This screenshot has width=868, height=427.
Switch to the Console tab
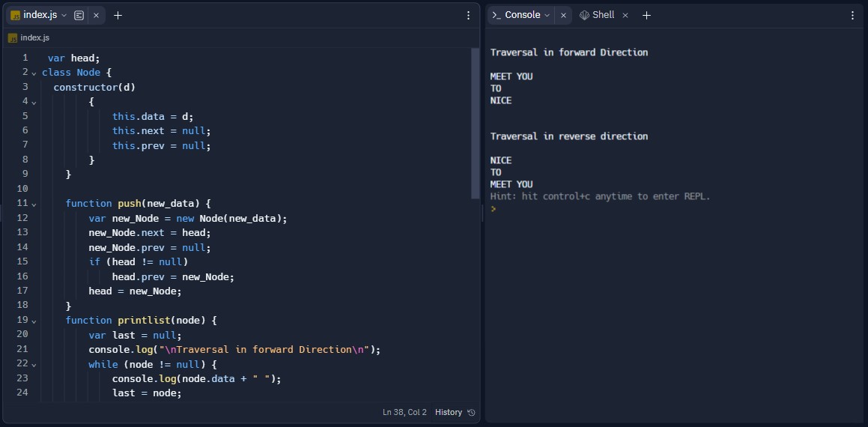pyautogui.click(x=522, y=15)
